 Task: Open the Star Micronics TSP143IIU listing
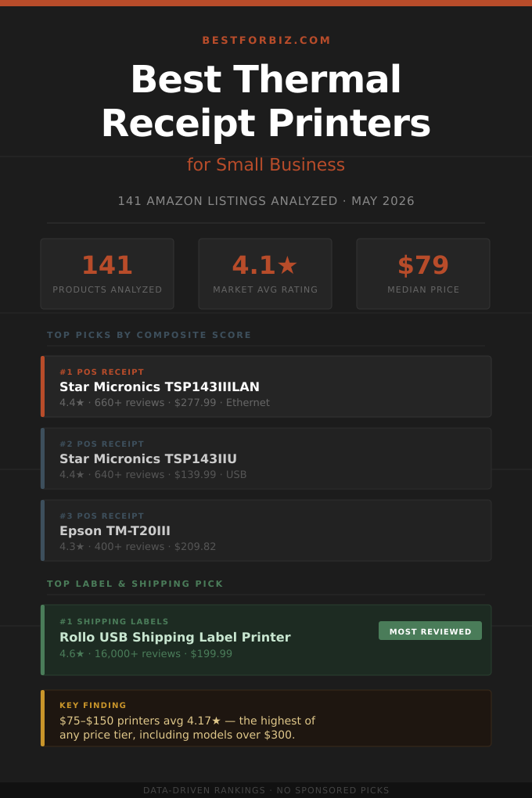[266, 458]
